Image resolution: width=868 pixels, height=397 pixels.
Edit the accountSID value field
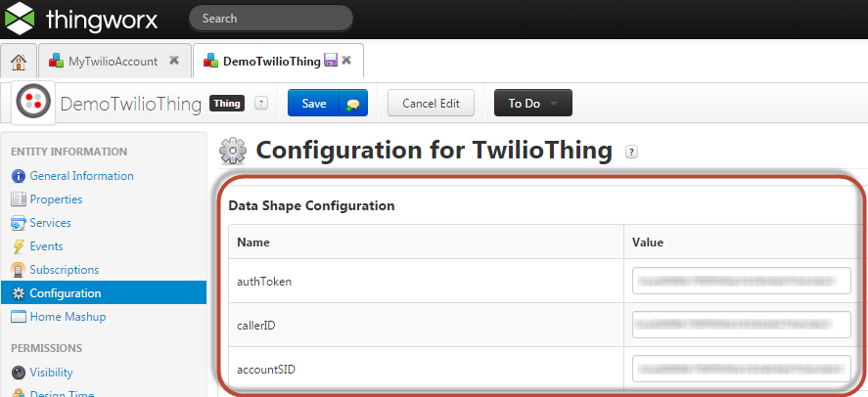coord(741,369)
